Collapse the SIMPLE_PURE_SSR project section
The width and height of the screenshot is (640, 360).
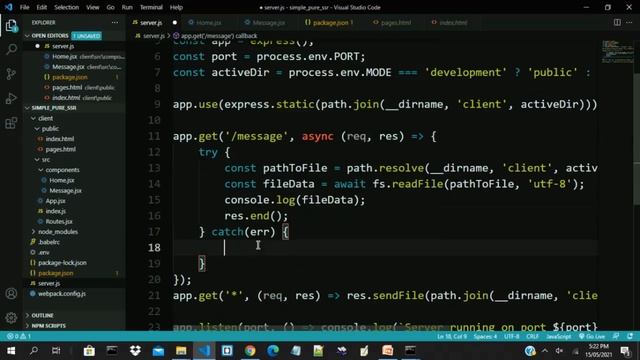[27, 108]
